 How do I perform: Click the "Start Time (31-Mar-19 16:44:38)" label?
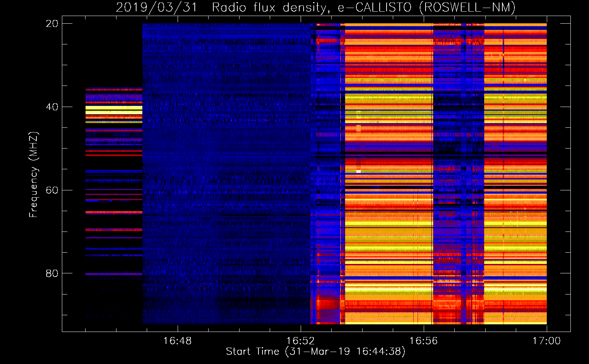pos(316,352)
